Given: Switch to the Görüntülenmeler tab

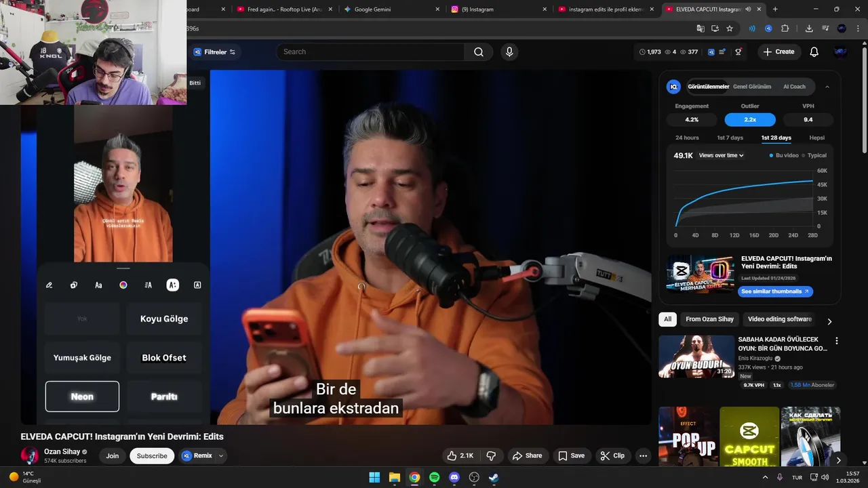Looking at the screenshot, I should click(x=709, y=87).
